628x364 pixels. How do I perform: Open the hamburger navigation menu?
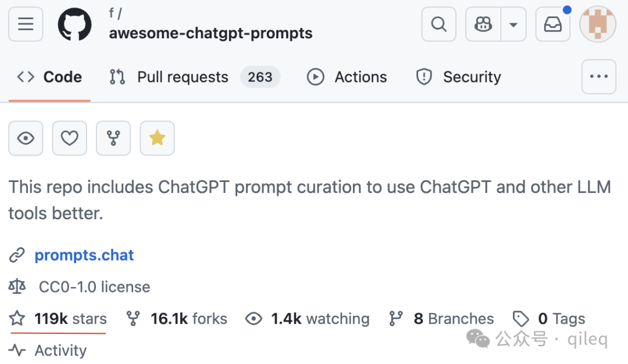pos(26,24)
